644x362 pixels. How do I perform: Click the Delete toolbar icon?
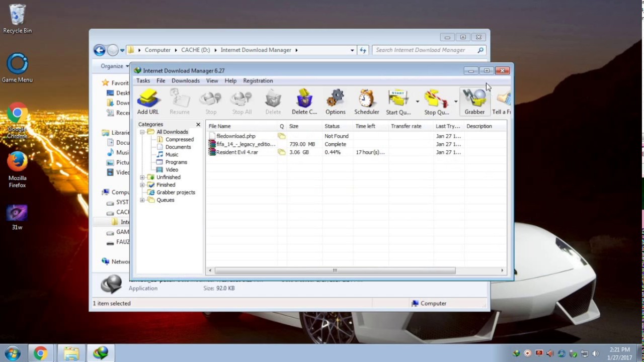273,103
